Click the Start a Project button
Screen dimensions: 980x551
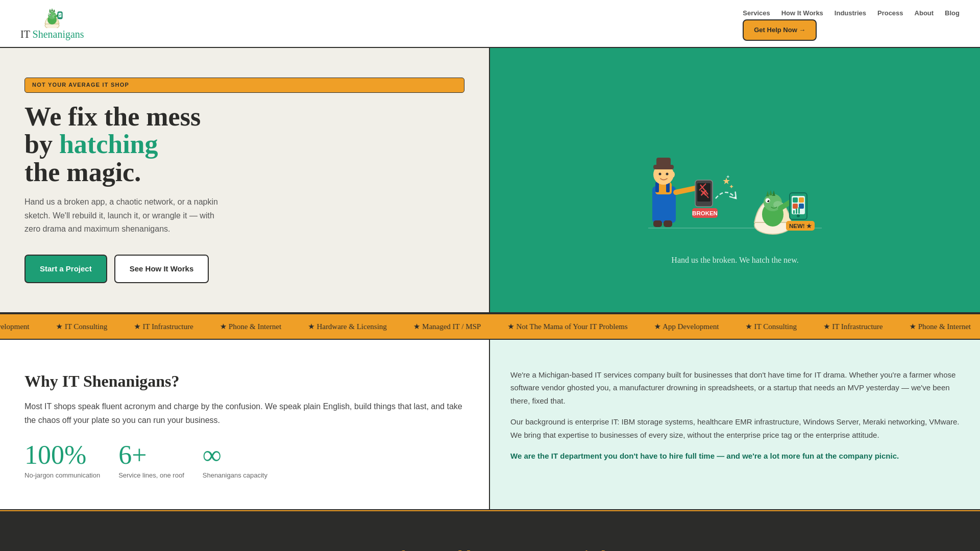66,269
